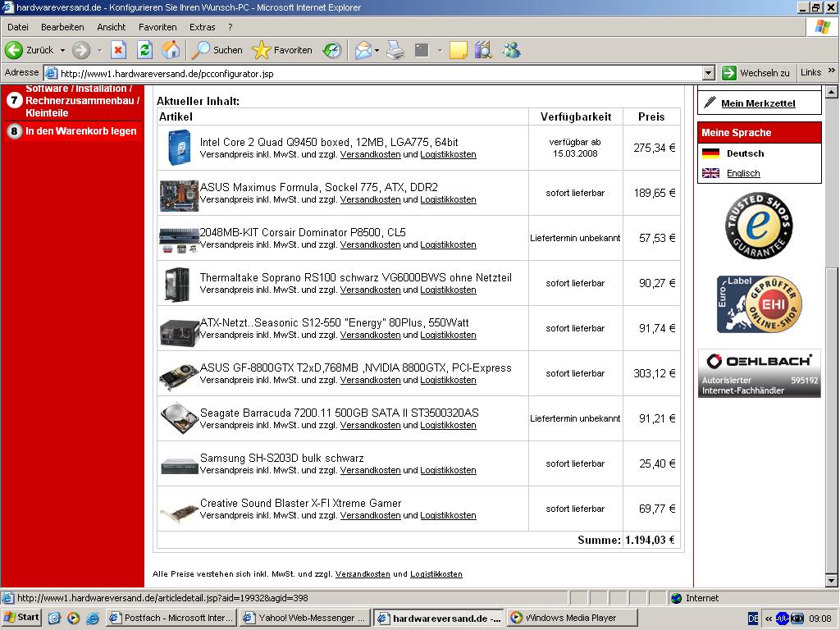The height and width of the screenshot is (630, 840).
Task: Open the Favoriten star panel
Action: point(282,50)
